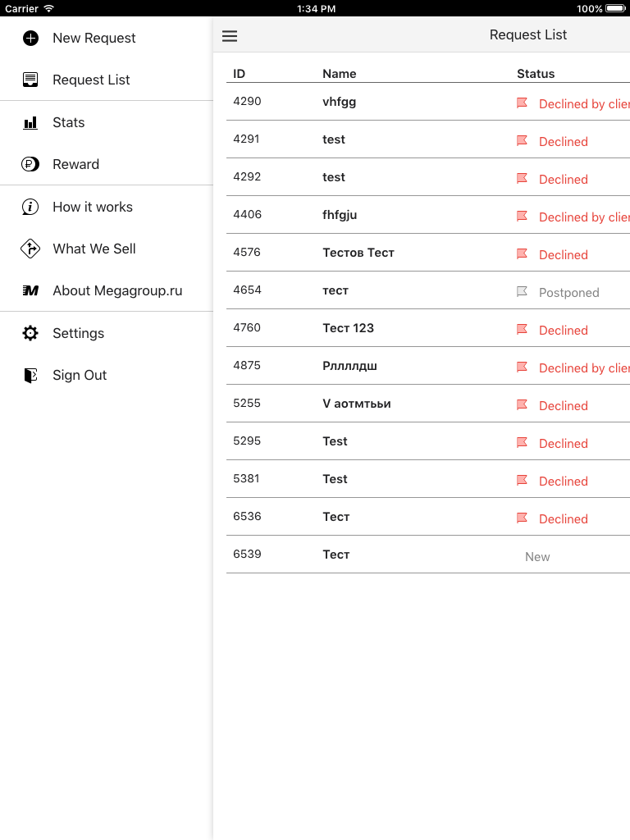Tap the Stats bar chart icon
The image size is (630, 840).
tap(30, 123)
